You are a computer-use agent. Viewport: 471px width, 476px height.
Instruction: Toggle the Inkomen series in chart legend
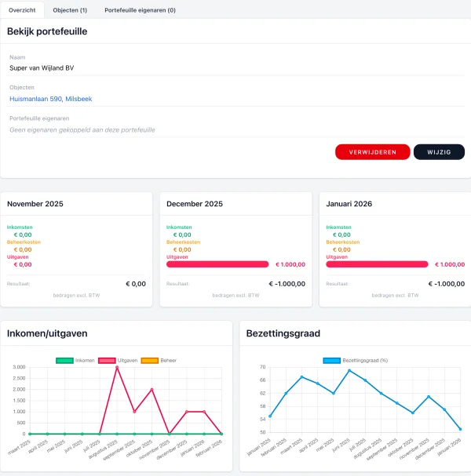(x=76, y=360)
